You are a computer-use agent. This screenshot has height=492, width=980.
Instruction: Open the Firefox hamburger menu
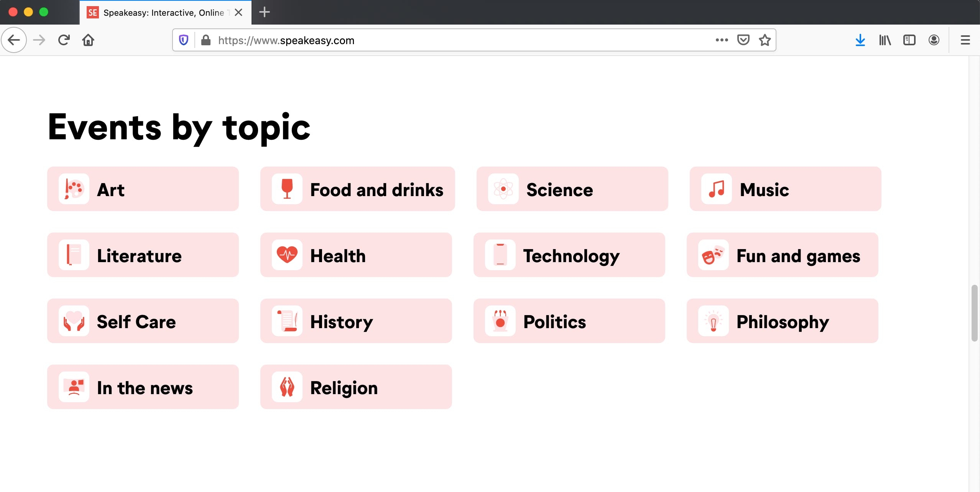(965, 40)
